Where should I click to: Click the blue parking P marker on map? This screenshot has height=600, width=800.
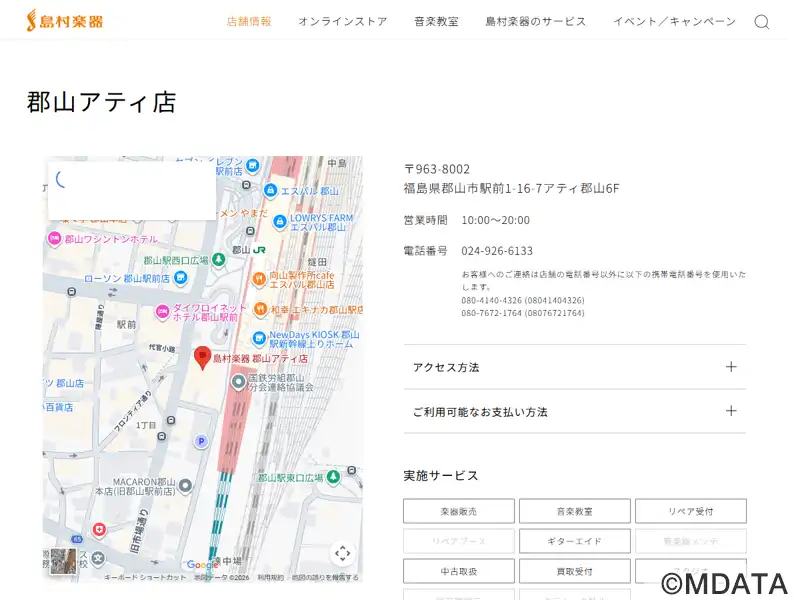coord(201,441)
